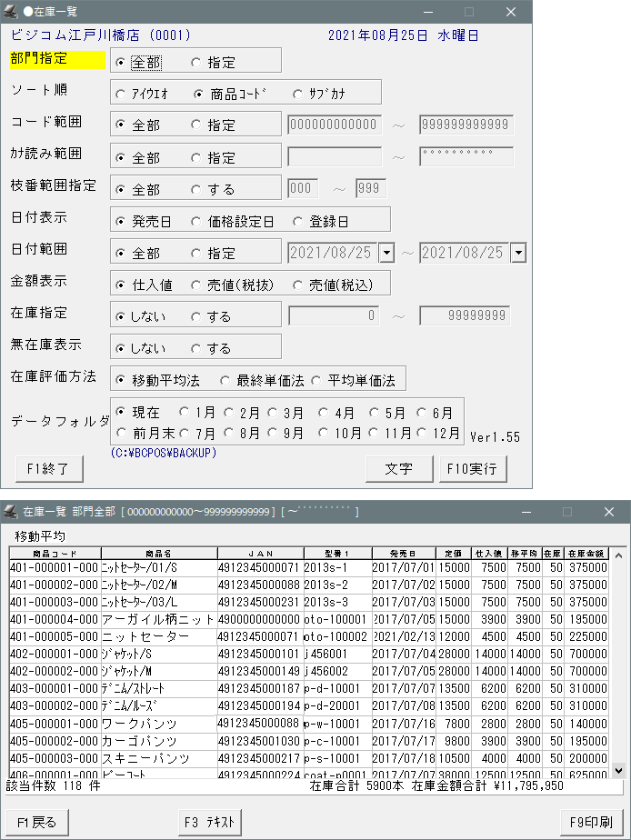
Task: Open the end date dropdown calendar
Action: pos(518,253)
